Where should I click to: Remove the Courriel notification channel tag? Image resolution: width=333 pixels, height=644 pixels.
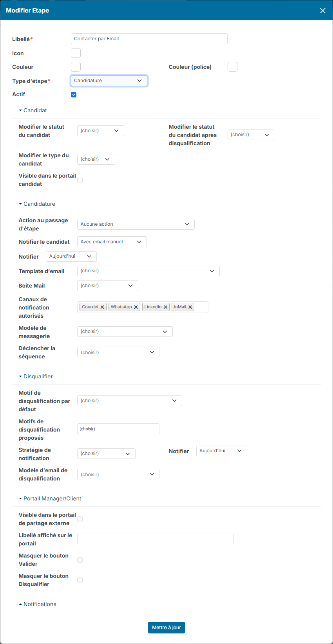point(102,307)
